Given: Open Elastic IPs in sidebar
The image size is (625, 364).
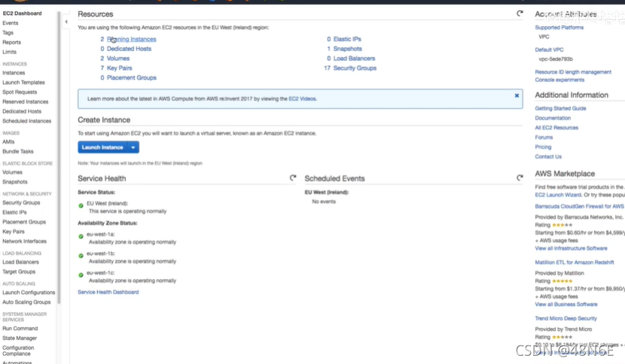Looking at the screenshot, I should 14,212.
